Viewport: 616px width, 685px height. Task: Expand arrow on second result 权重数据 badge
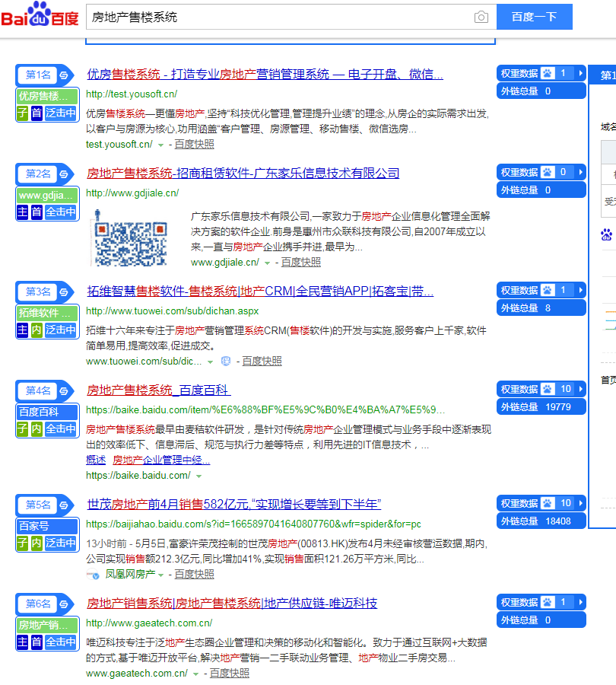580,172
